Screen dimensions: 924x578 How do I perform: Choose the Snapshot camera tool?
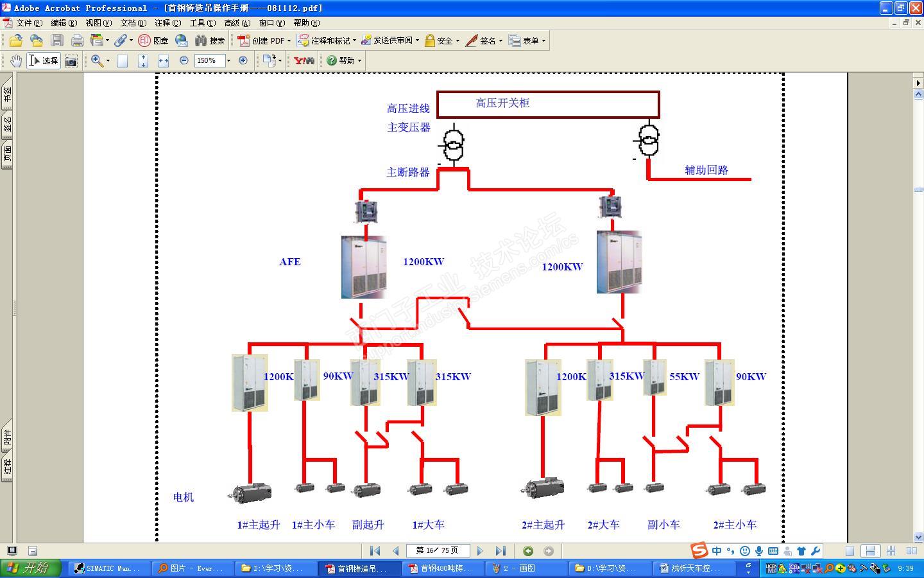(71, 60)
